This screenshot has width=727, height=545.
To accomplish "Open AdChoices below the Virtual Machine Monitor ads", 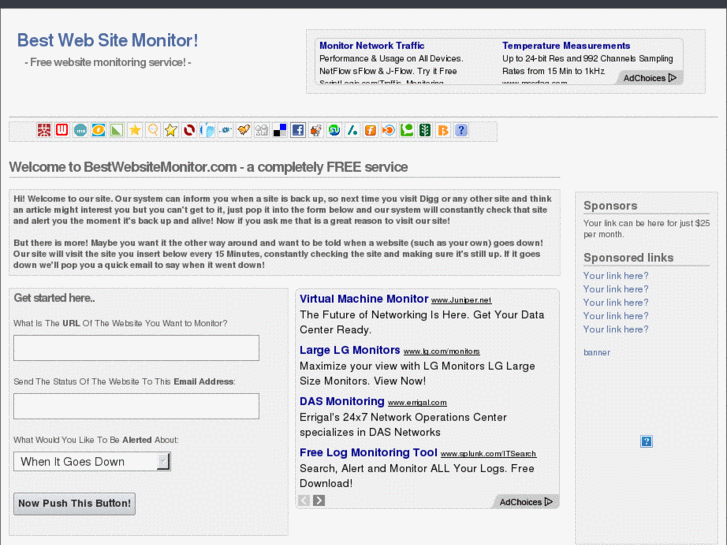I will click(x=526, y=502).
